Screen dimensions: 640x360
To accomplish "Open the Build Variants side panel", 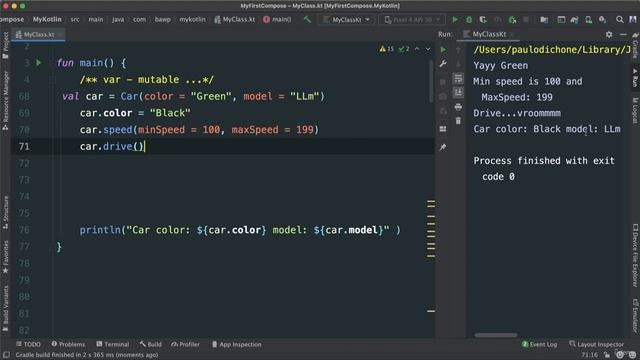I will [x=5, y=309].
